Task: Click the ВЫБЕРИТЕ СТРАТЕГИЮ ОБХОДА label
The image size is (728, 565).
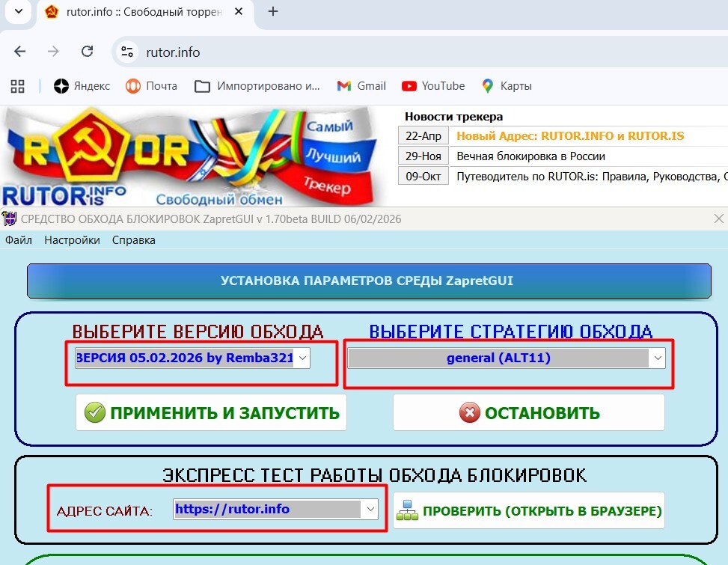Action: [x=511, y=332]
